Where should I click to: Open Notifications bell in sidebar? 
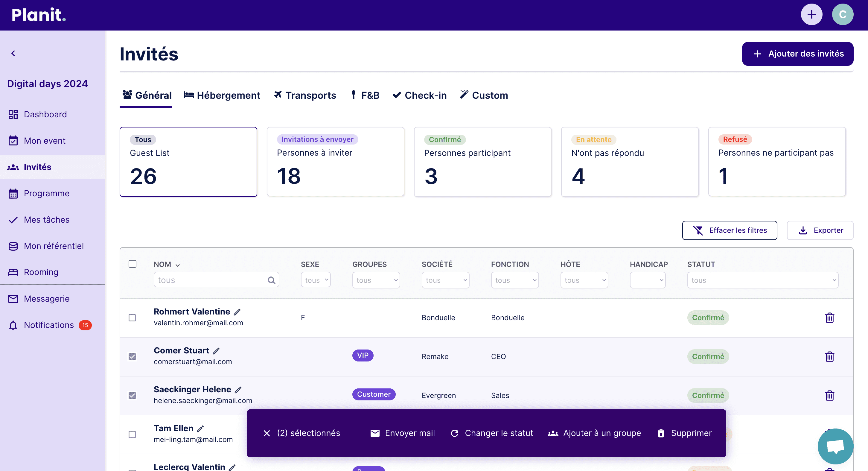pos(13,325)
